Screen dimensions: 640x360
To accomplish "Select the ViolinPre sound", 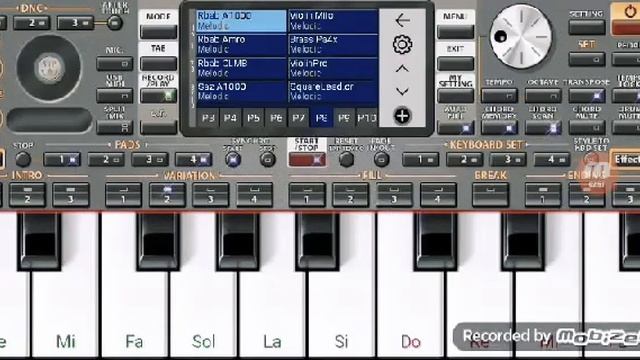I will point(333,68).
